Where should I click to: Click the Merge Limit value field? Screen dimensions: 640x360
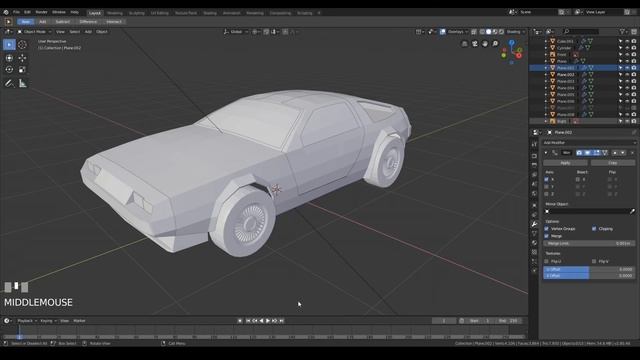pyautogui.click(x=589, y=243)
